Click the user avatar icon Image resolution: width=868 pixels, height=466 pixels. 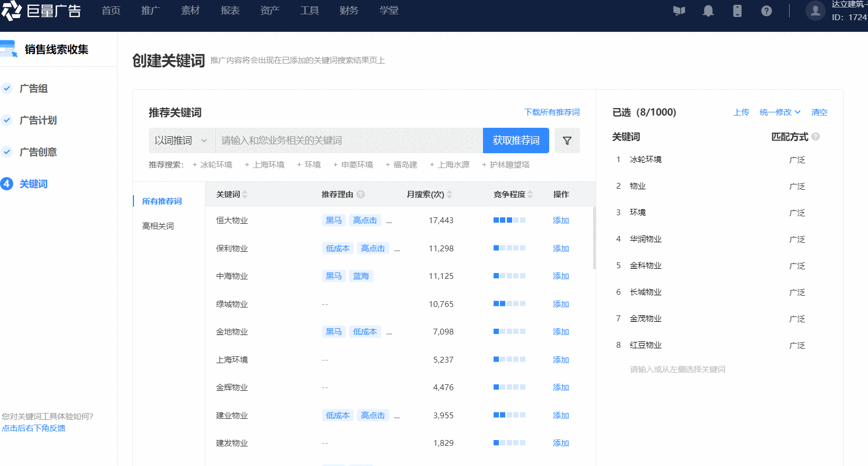coord(815,11)
